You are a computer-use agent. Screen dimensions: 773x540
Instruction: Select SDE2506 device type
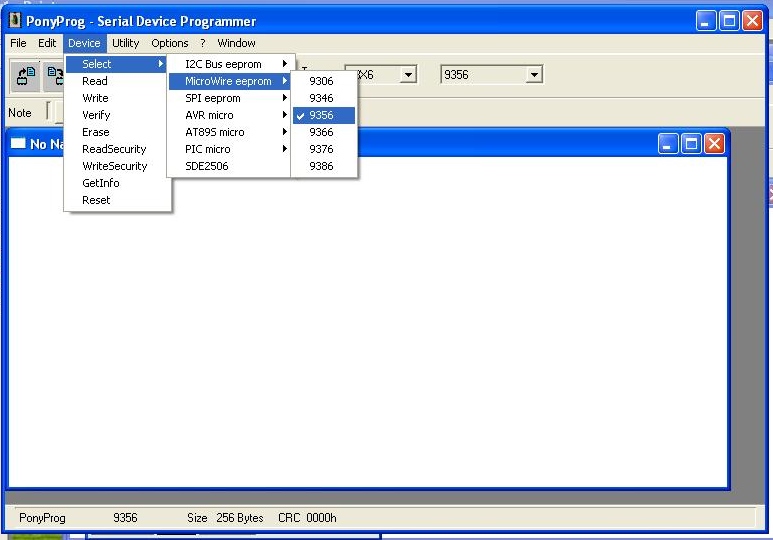pyautogui.click(x=230, y=166)
